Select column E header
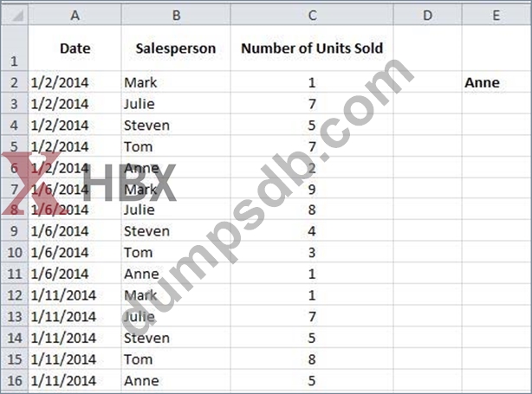This screenshot has height=394, width=532. (496, 15)
